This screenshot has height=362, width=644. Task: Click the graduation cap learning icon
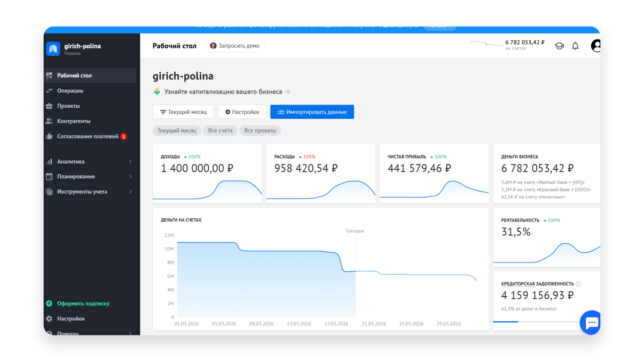pyautogui.click(x=559, y=46)
